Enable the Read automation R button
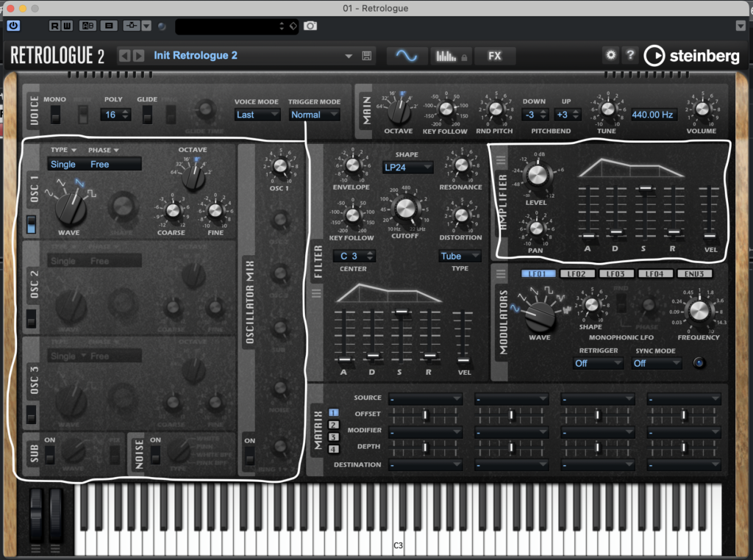Image resolution: width=753 pixels, height=560 pixels. pos(55,26)
